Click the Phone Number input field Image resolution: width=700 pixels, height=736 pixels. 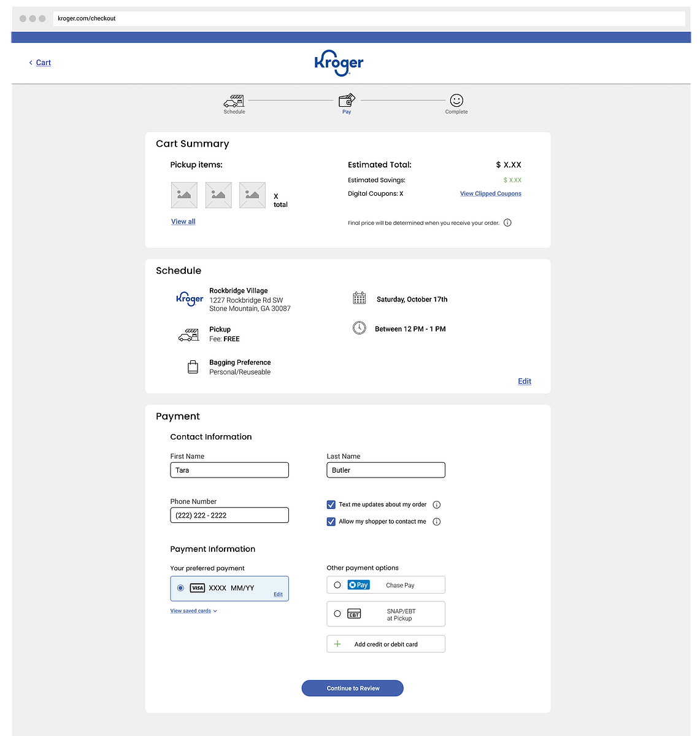229,515
